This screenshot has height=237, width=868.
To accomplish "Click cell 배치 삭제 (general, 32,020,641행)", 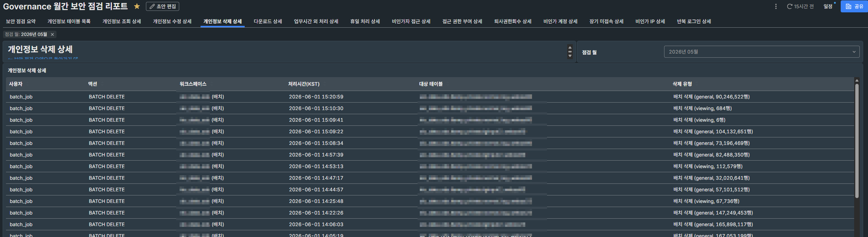I will pyautogui.click(x=712, y=178).
